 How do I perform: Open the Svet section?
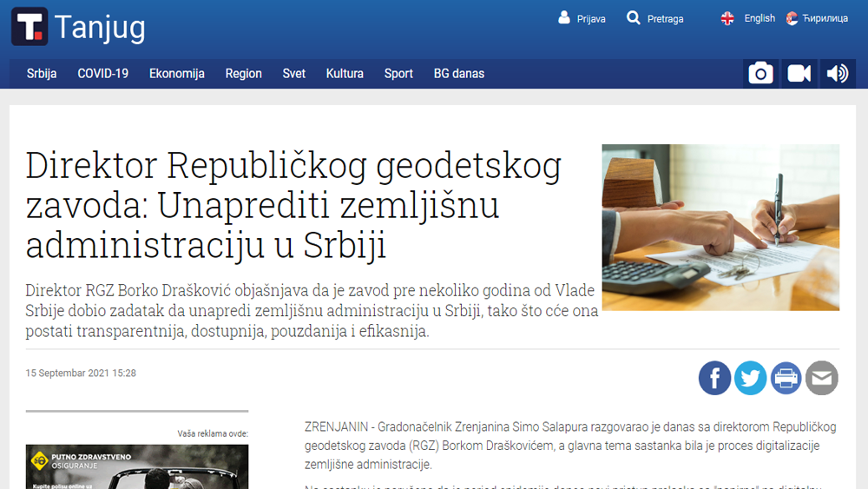pyautogui.click(x=294, y=74)
